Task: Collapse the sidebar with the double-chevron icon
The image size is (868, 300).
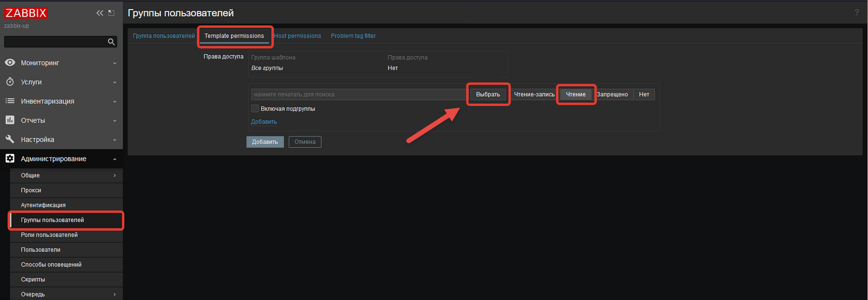Action: [100, 13]
